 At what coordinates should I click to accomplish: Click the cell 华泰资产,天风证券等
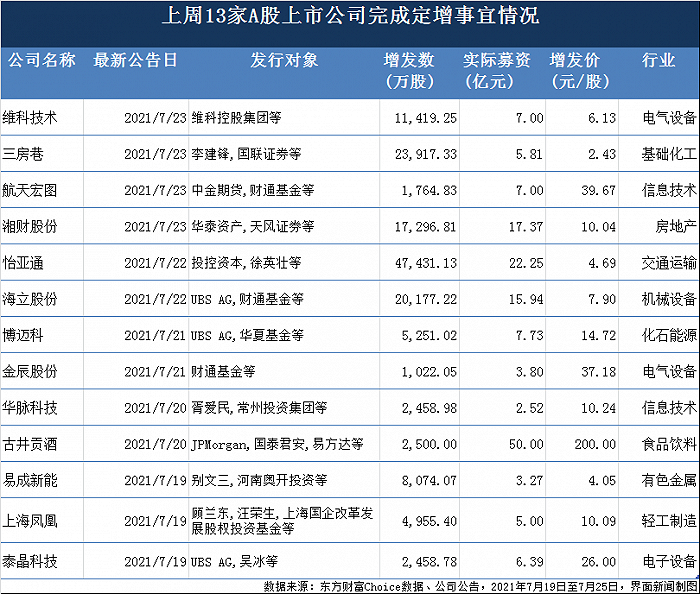pos(253,227)
